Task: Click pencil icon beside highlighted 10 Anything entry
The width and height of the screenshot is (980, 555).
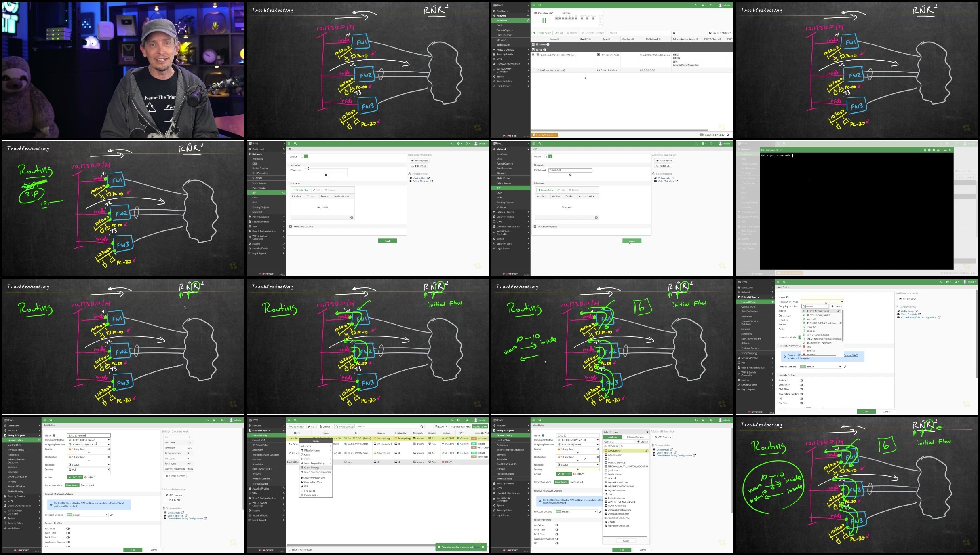Action: click(x=647, y=451)
